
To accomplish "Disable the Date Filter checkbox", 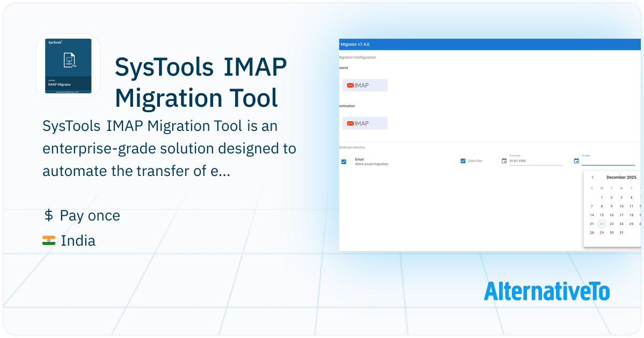I will point(463,161).
